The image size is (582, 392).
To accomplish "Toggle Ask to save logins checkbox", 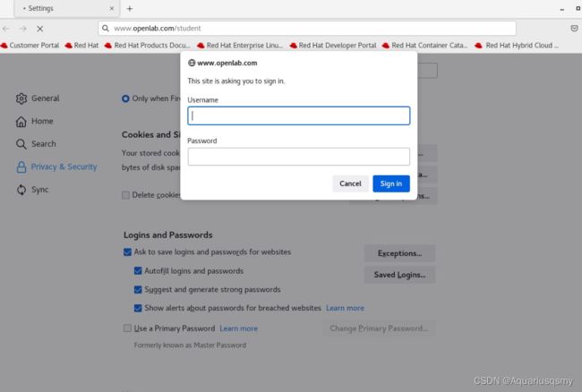I will [x=127, y=252].
